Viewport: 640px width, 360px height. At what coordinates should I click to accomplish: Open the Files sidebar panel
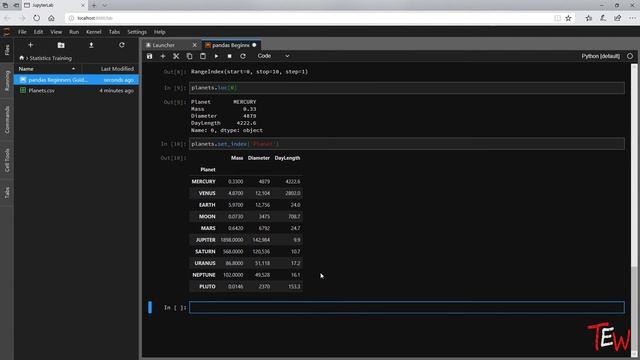(7, 50)
